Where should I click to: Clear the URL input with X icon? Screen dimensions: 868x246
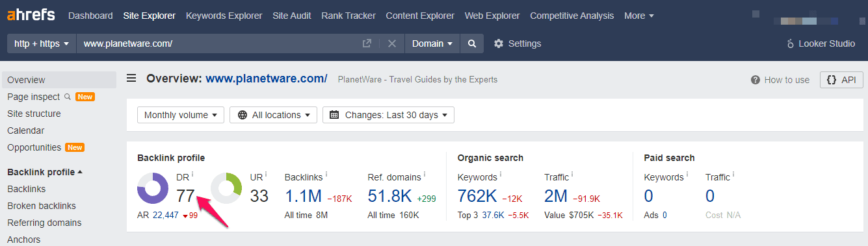392,43
